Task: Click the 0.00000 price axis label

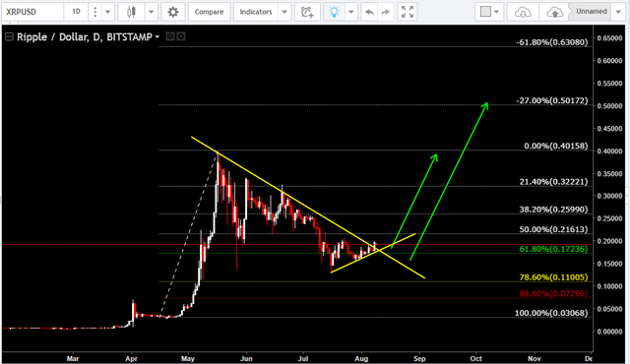Action: point(609,332)
